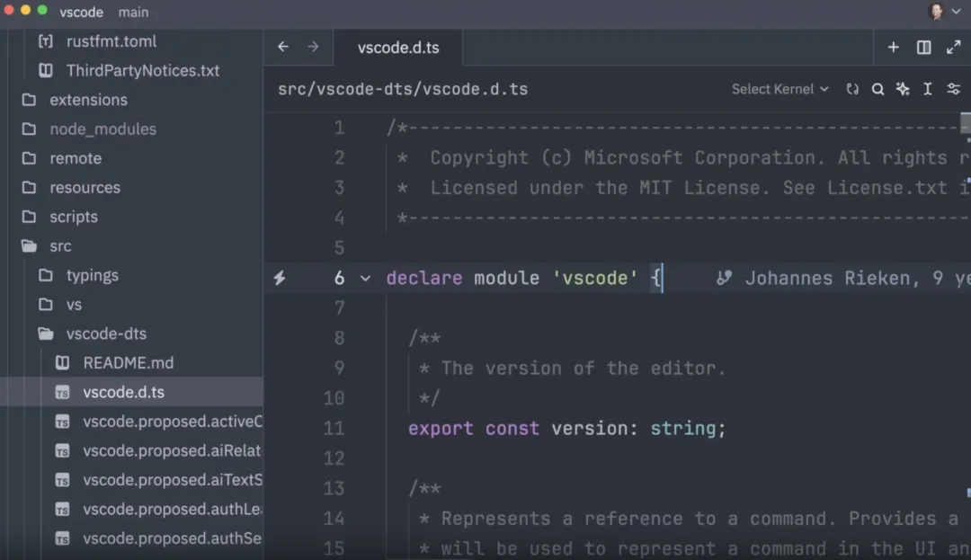Click the file path src/vscode-dts/vscode.d.ts

click(403, 89)
